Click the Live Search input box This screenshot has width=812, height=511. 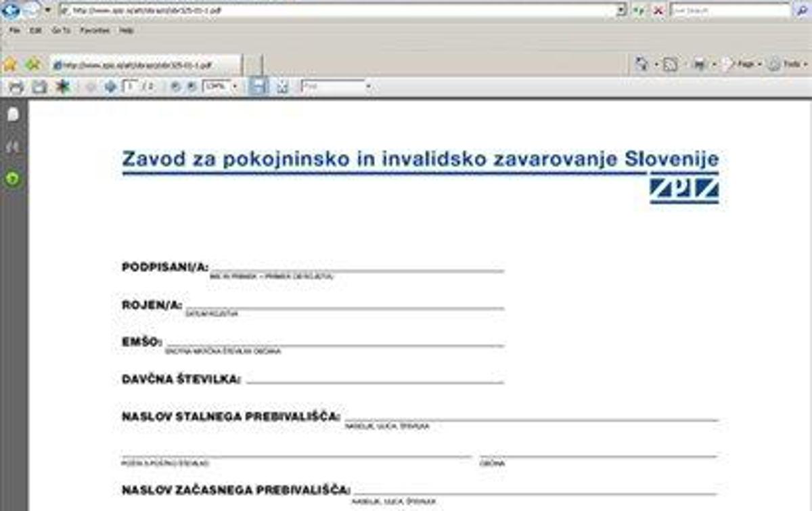point(730,11)
